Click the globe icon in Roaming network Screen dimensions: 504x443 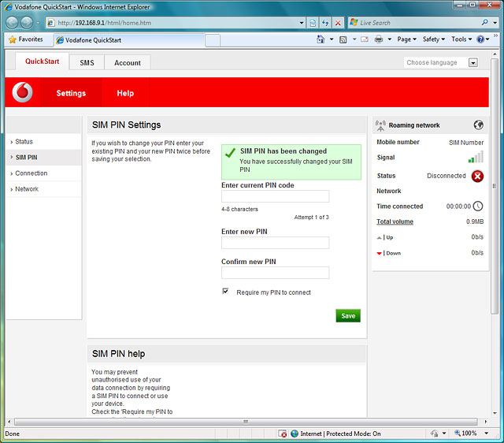click(x=478, y=125)
